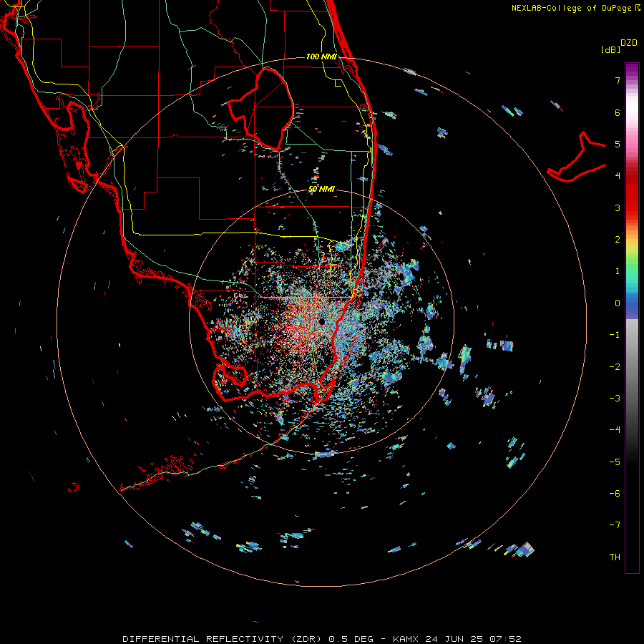This screenshot has width=644, height=644.
Task: Click the -4 value on colorbar
Action: click(615, 430)
